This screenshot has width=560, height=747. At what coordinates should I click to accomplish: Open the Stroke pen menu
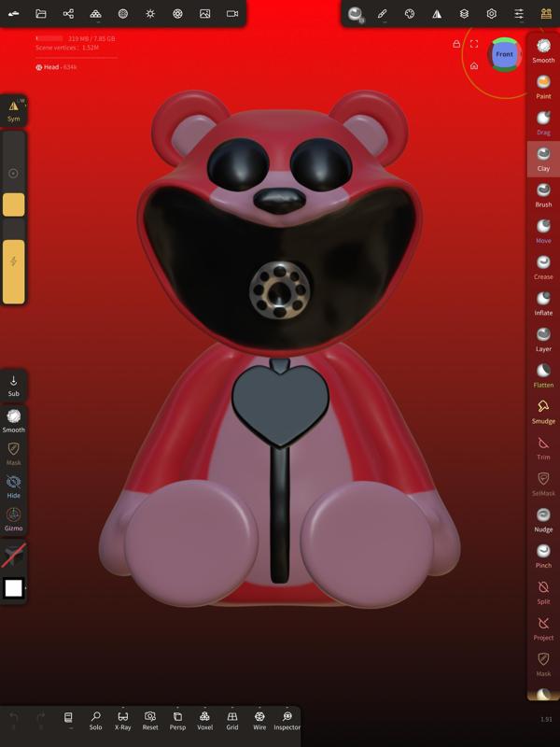(x=383, y=13)
